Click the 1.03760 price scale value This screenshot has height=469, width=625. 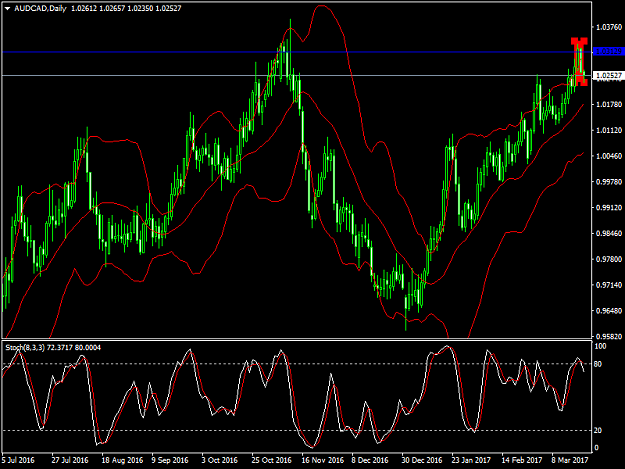click(608, 27)
